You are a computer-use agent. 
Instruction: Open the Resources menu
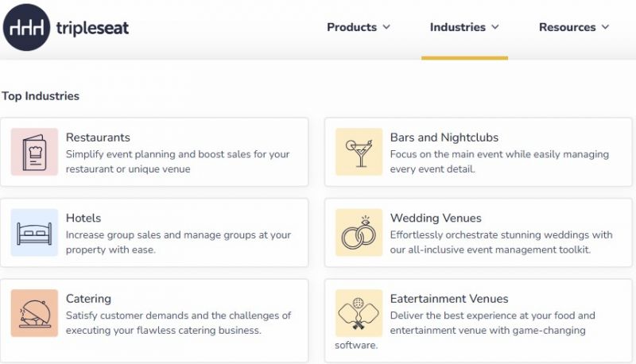tap(567, 27)
